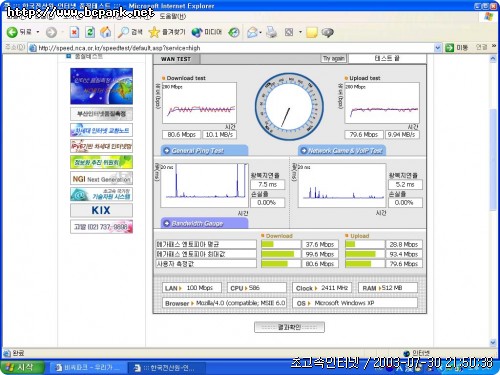The height and width of the screenshot is (375, 500).
Task: Print the page using the printer icon
Action: (x=271, y=32)
